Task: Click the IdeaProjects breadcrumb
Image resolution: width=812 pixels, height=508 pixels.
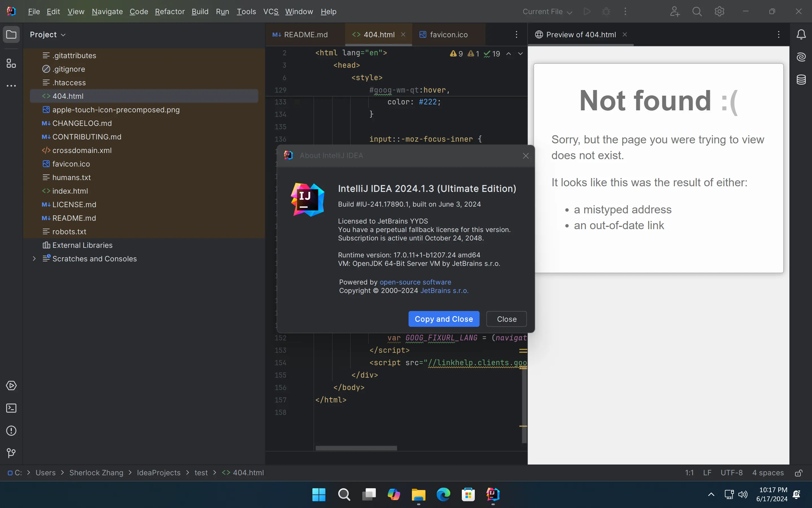Action: coord(158,473)
